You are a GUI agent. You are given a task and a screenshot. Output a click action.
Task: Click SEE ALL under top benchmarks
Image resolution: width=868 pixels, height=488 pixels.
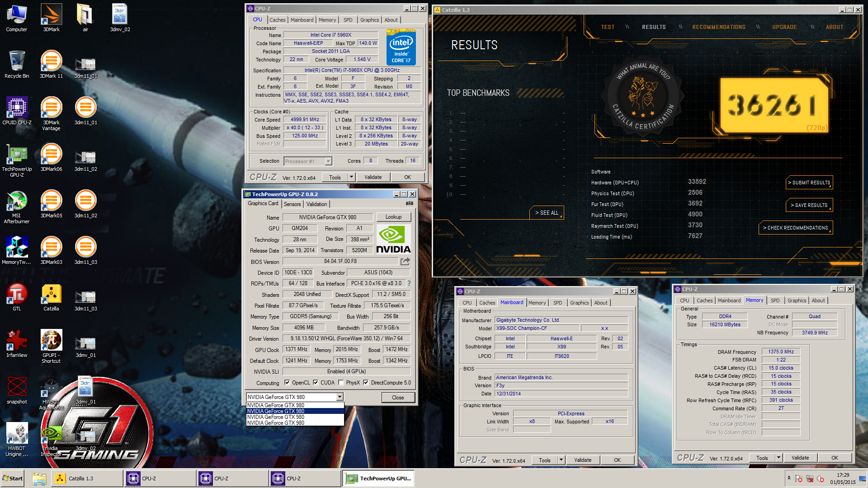tap(547, 213)
